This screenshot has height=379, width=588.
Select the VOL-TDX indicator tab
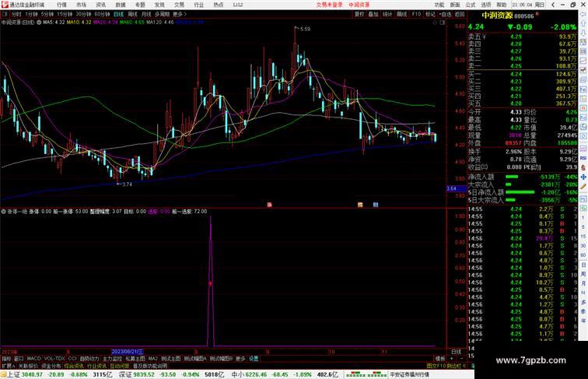point(54,359)
